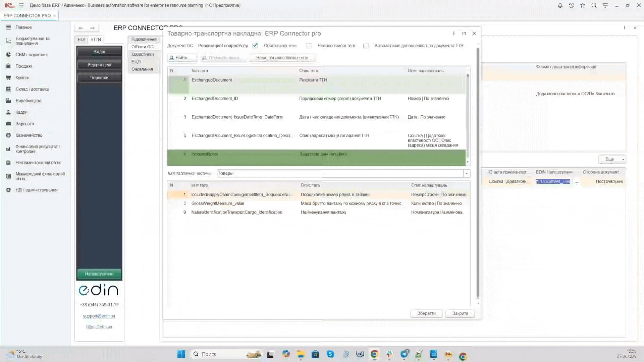644x362 pixels.
Task: Click the Казначейство sidebar icon
Action: [8, 135]
